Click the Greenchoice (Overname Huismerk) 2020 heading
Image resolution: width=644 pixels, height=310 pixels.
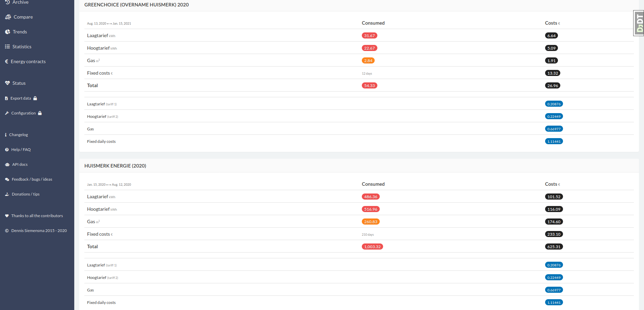136,5
